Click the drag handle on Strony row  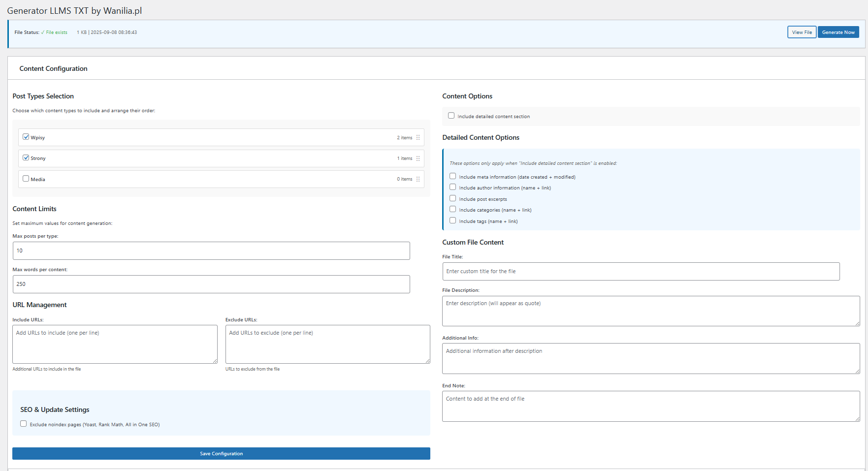[418, 158]
